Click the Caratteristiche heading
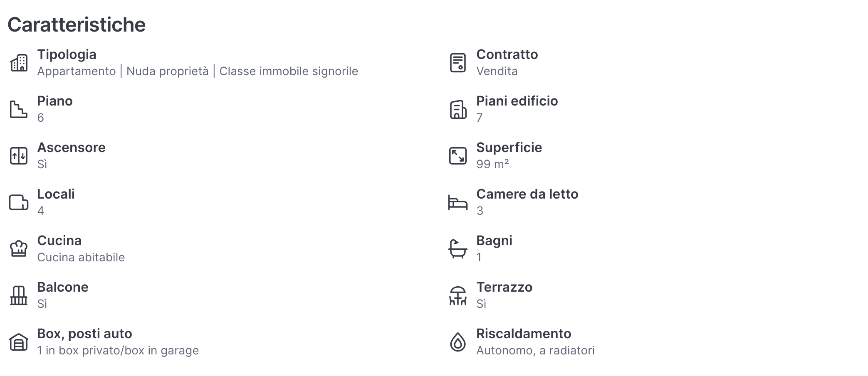868x376 pixels. pos(77,25)
